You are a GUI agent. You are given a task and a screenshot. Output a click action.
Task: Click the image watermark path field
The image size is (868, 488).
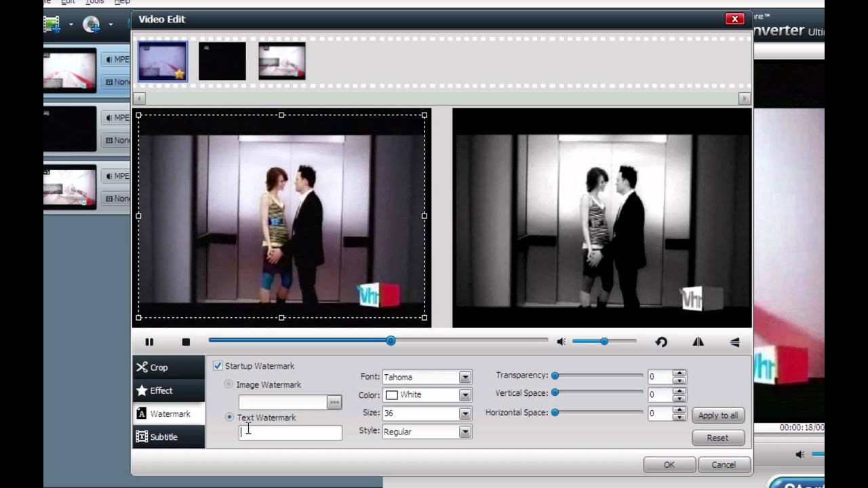coord(282,403)
